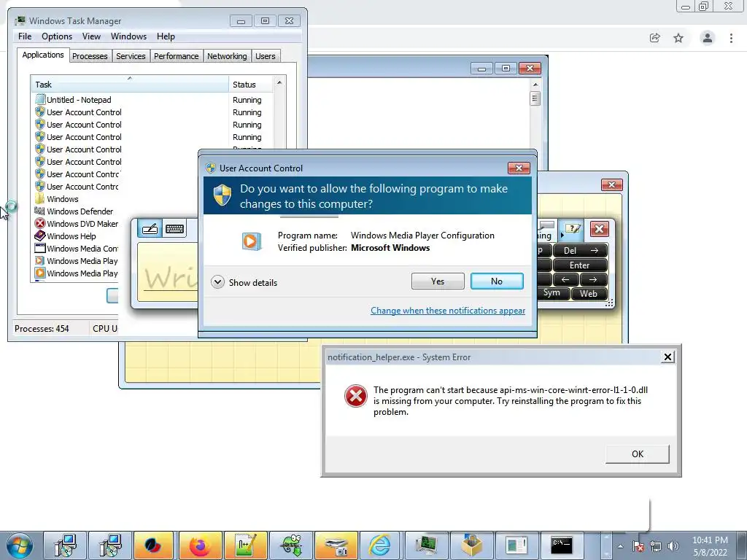Open the cardboard box installer taskbar icon
747x560 pixels.
pos(471,545)
